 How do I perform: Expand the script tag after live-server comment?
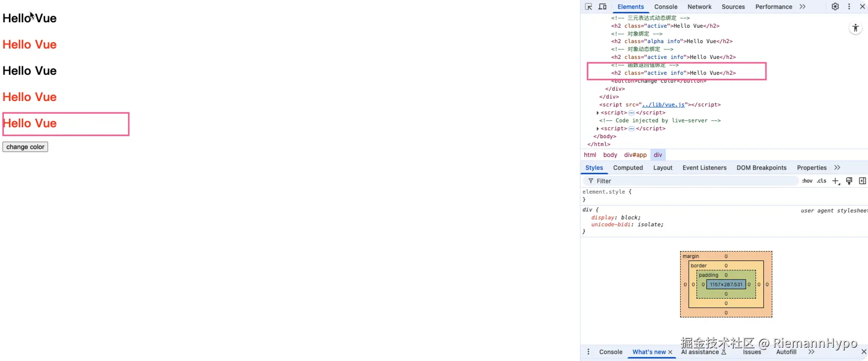[x=597, y=129]
